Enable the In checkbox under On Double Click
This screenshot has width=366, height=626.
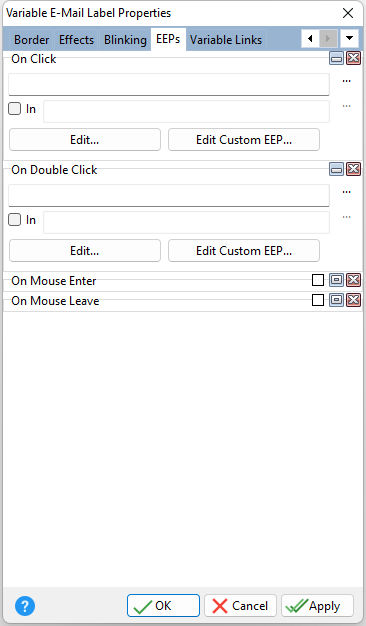(x=14, y=220)
